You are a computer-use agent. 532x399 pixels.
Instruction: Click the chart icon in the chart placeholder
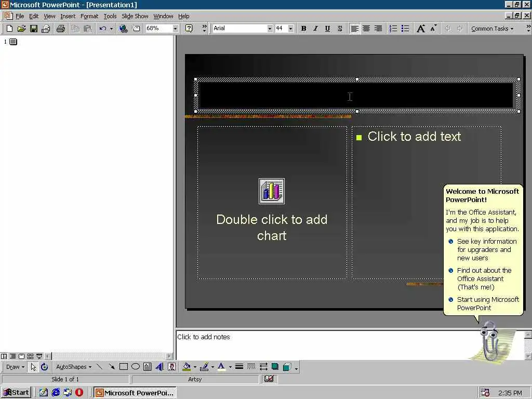[271, 191]
